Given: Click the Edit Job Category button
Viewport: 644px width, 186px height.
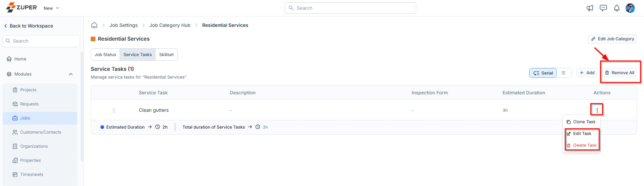Looking at the screenshot, I should pyautogui.click(x=612, y=39).
